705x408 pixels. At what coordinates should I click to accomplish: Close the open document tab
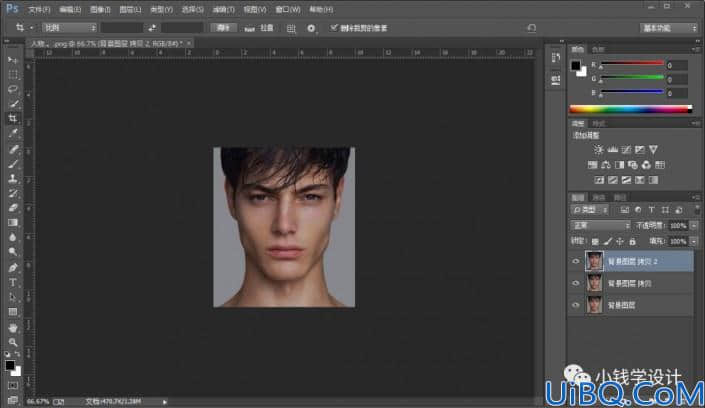(189, 43)
